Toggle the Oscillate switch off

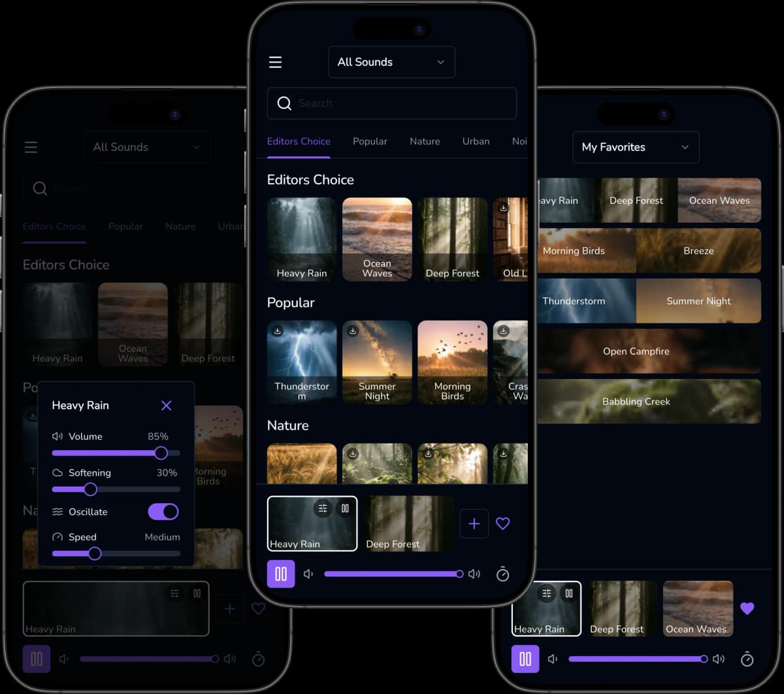[163, 512]
